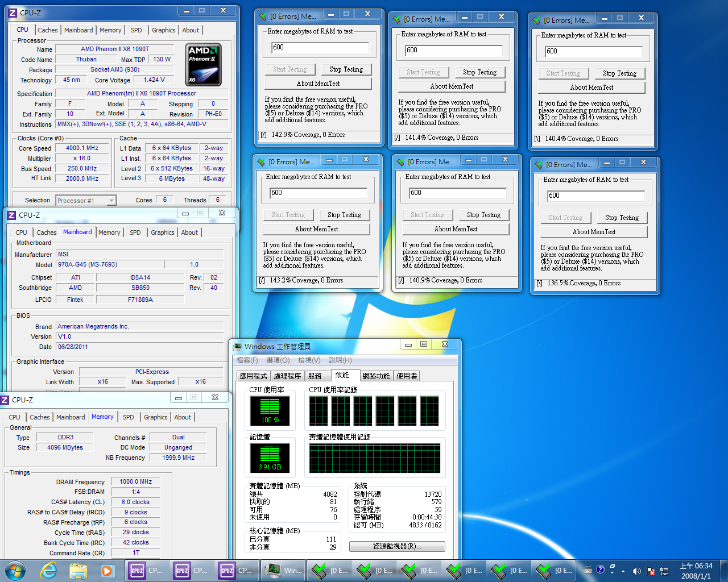Image resolution: width=728 pixels, height=582 pixels.
Task: Click the CPU-Z title icon in the Memory tab window
Action: [5, 400]
